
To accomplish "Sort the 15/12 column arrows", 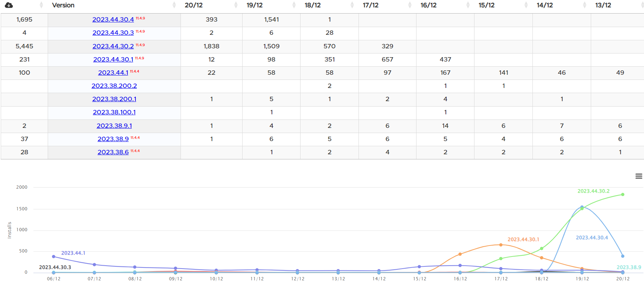I will (526, 5).
